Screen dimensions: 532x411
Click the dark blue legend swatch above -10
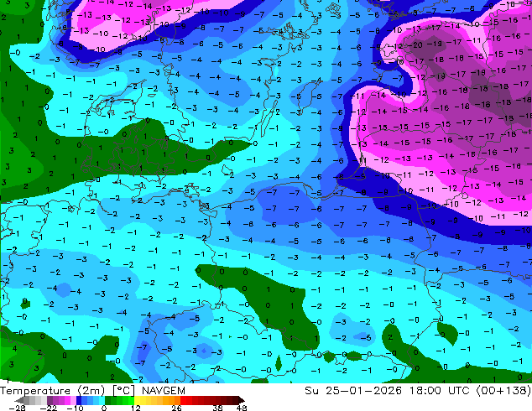(x=79, y=400)
